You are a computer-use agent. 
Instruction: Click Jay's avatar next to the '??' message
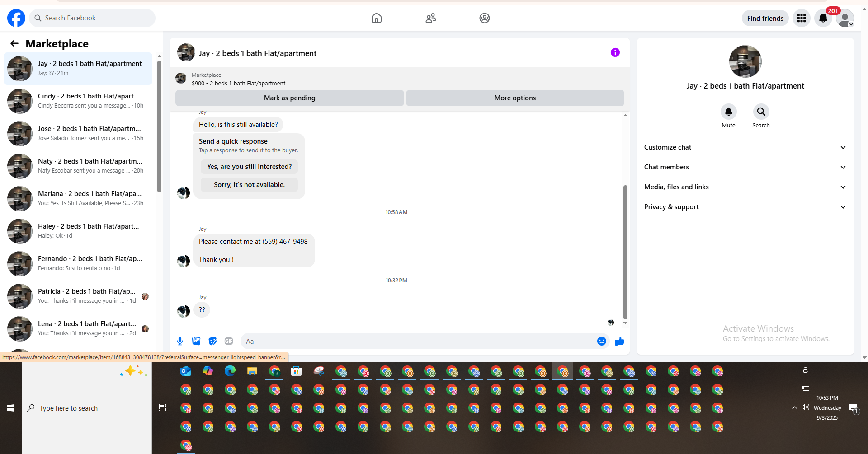184,311
